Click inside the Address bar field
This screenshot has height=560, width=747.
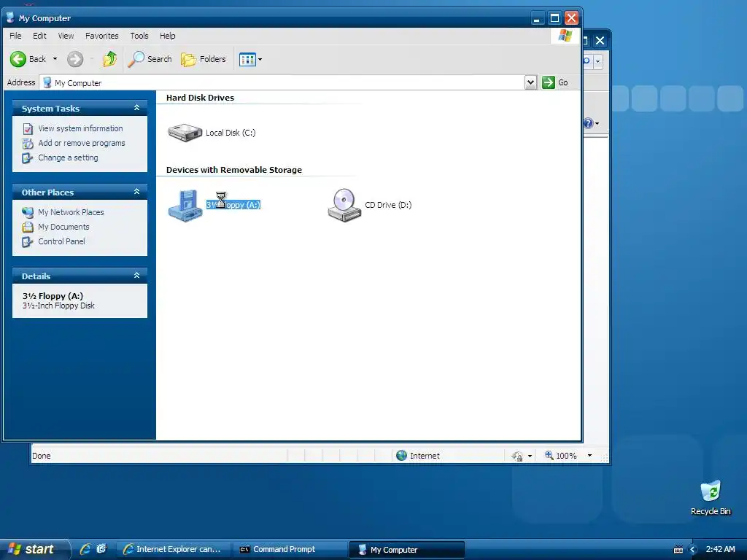tap(283, 82)
